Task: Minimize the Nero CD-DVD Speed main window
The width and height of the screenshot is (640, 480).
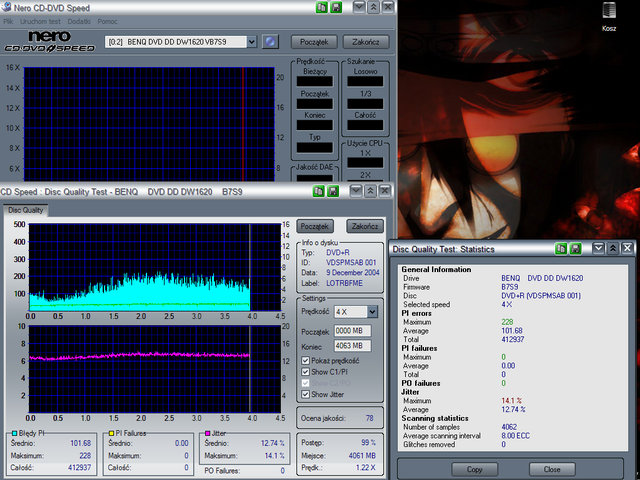Action: pos(359,7)
